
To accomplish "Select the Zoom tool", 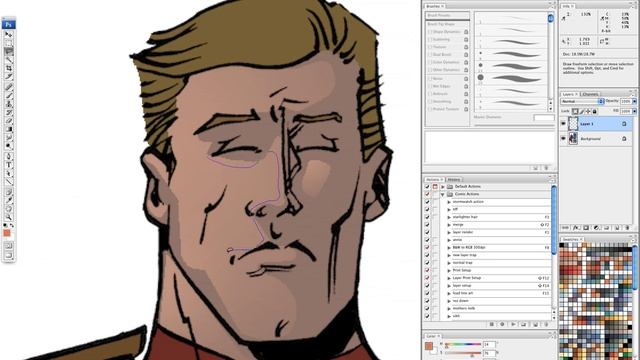I will 8,217.
